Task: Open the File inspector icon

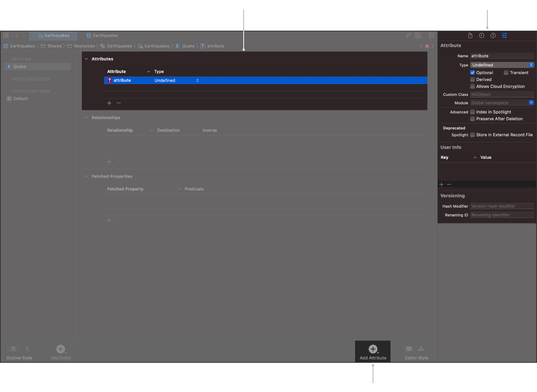Action: [470, 35]
